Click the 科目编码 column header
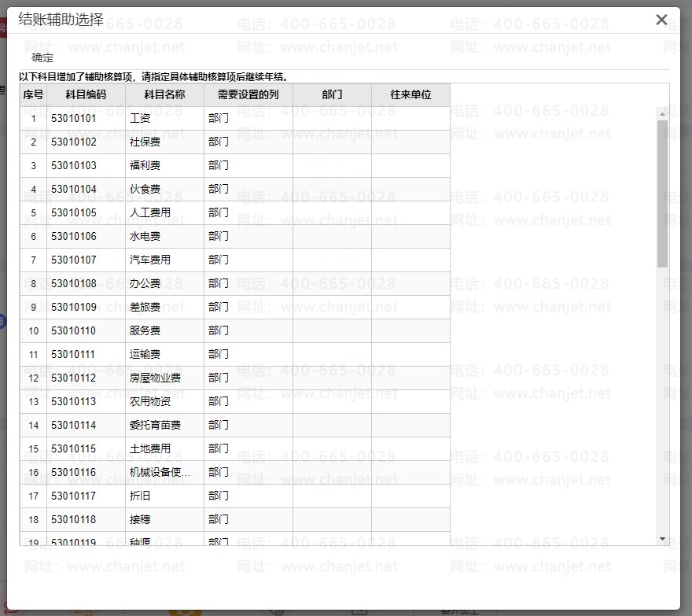The image size is (692, 616). (x=86, y=94)
